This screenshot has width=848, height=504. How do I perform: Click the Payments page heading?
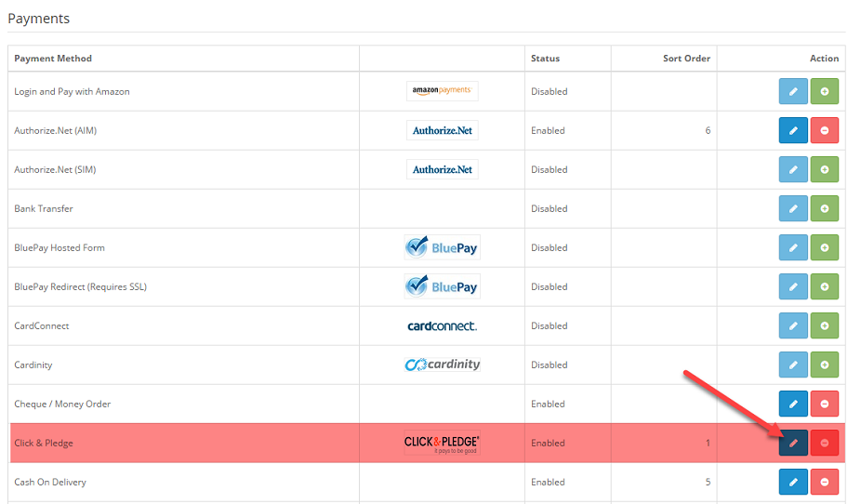38,19
